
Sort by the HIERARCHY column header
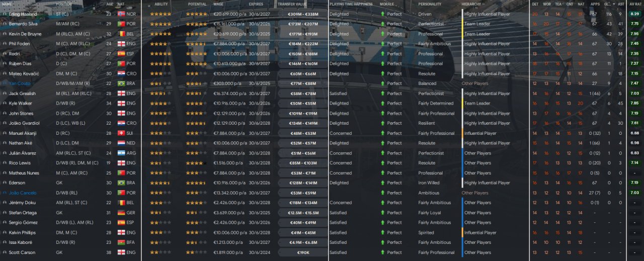click(471, 4)
